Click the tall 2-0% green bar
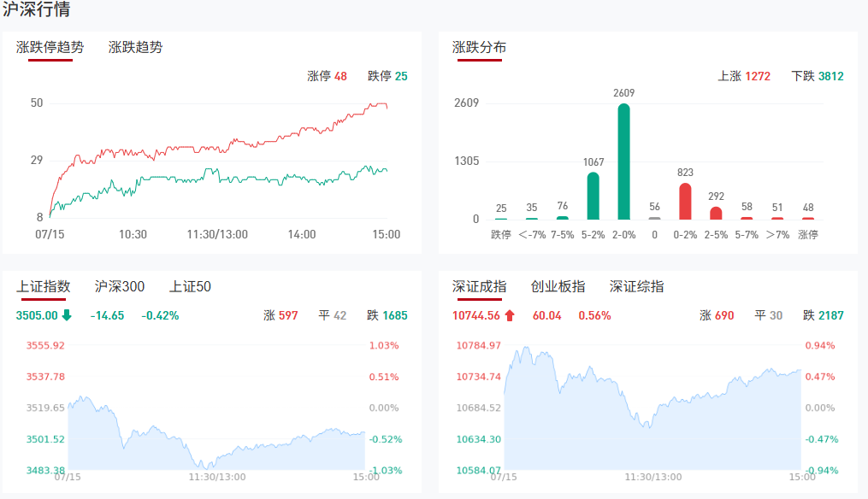 (623, 161)
